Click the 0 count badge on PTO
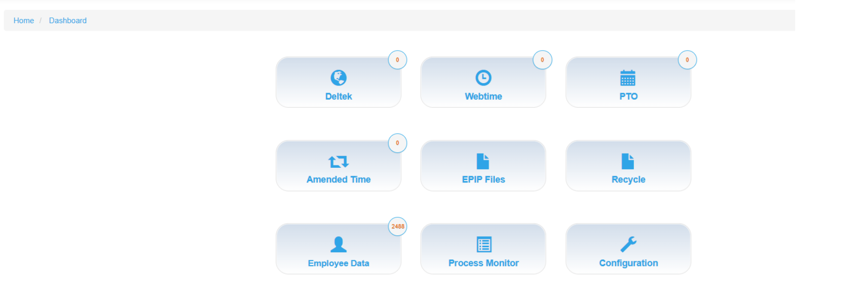868x302 pixels. [x=687, y=60]
